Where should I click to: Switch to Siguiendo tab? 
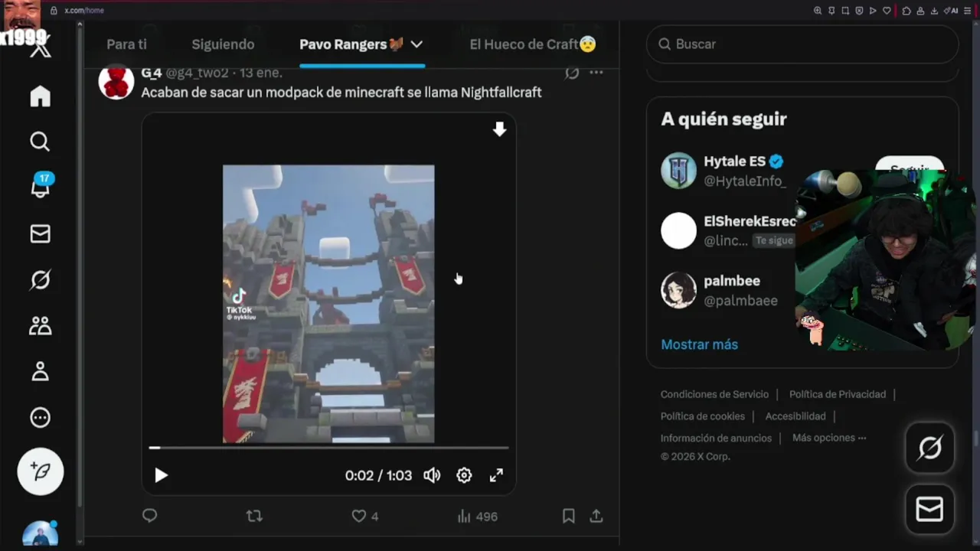coord(223,44)
